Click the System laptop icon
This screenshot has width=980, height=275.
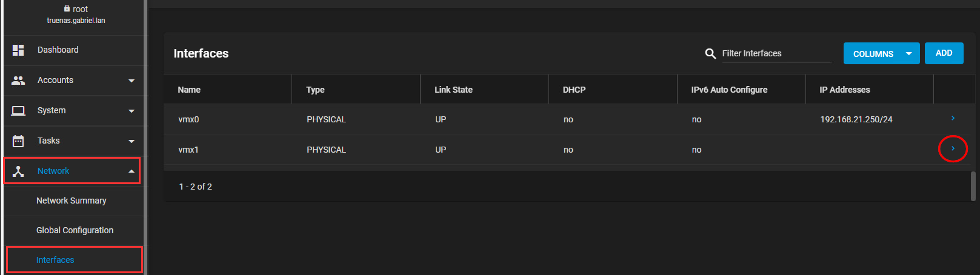click(18, 111)
